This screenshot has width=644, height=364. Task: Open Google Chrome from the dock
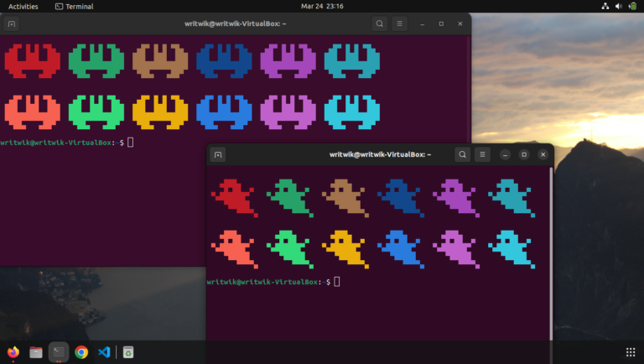click(81, 352)
